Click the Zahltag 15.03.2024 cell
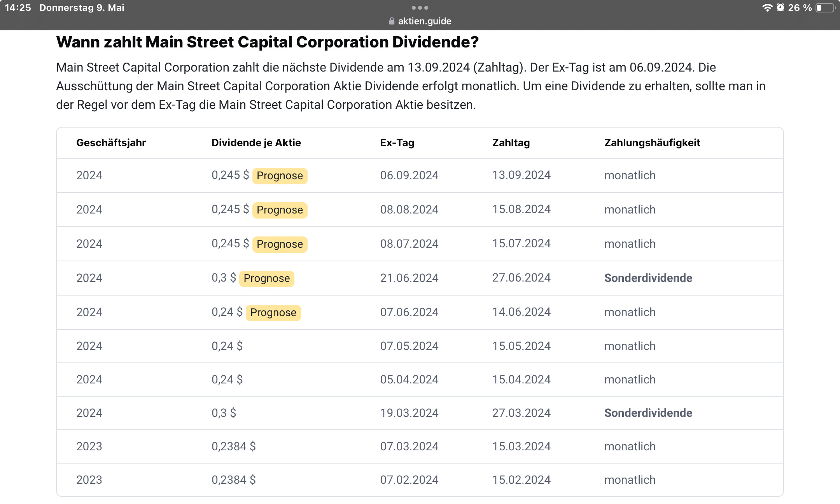840x504 pixels. click(521, 446)
